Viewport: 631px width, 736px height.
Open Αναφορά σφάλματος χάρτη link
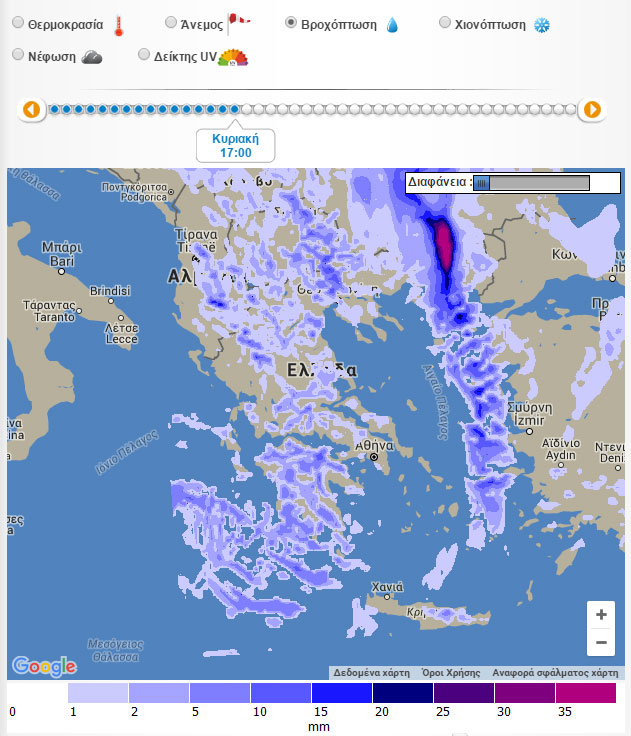[561, 673]
